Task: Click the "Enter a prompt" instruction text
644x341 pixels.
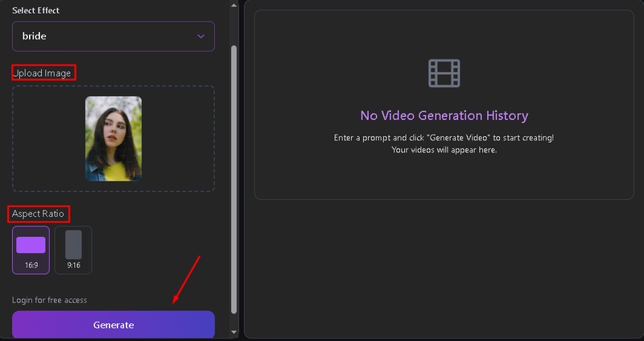Action: tap(444, 138)
